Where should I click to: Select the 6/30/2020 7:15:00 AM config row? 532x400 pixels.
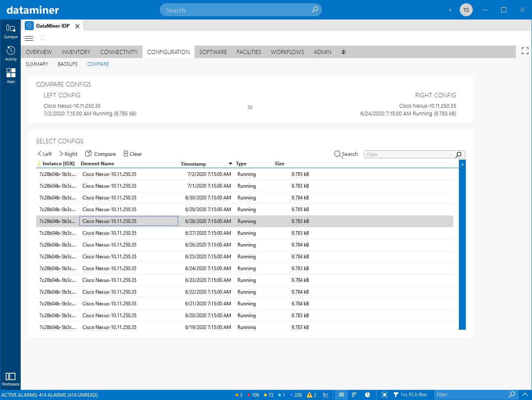coord(244,198)
